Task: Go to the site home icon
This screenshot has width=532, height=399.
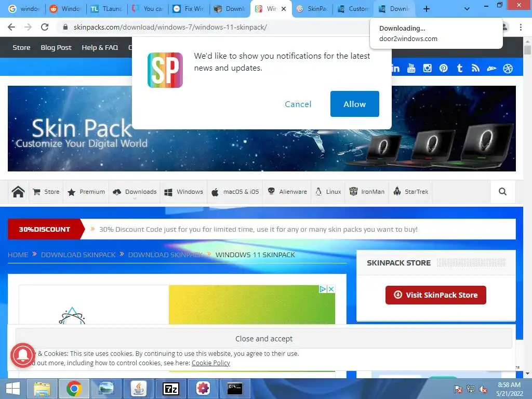Action: coord(18,192)
